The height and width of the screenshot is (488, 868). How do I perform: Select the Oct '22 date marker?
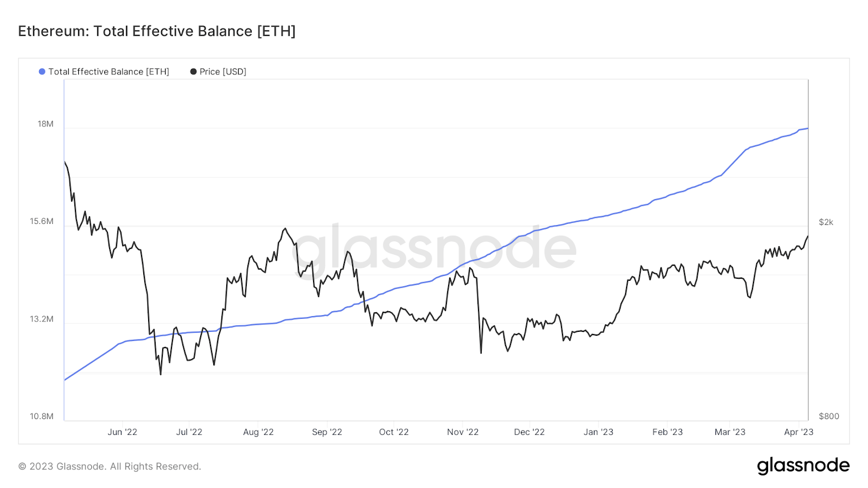[394, 432]
